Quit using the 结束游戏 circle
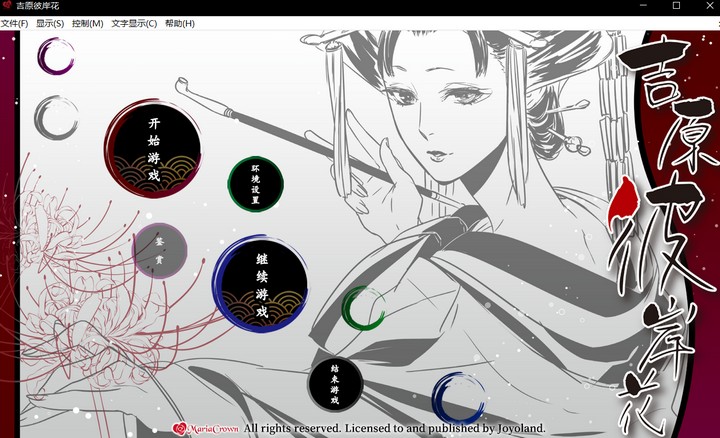 (x=335, y=385)
